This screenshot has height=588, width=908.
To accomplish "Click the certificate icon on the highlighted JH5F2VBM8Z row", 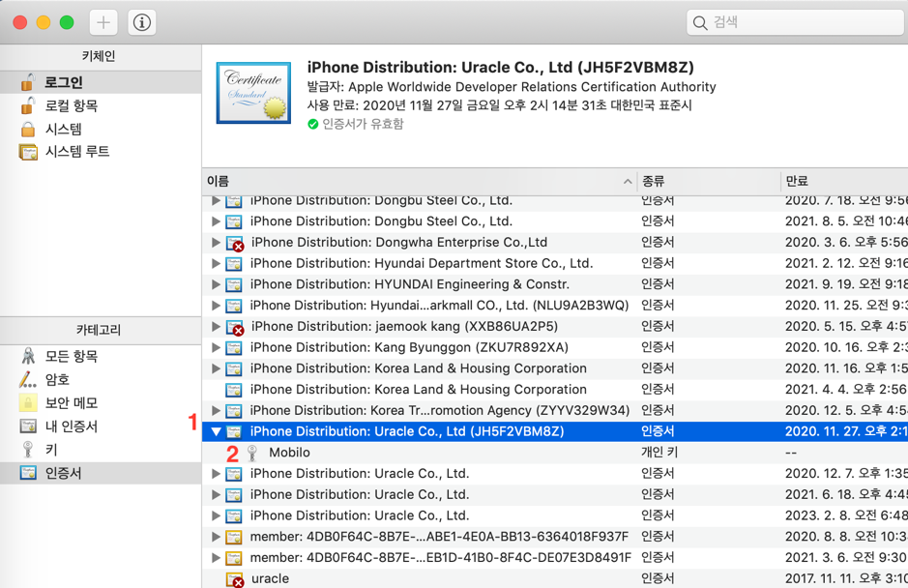I will (234, 431).
